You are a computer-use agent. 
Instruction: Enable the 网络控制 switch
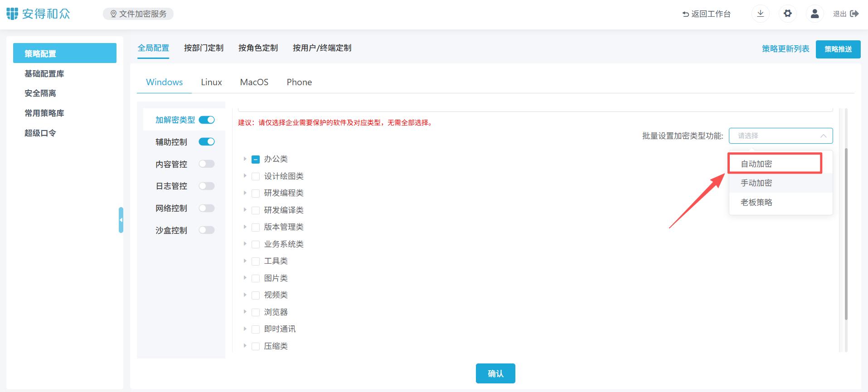coord(207,208)
